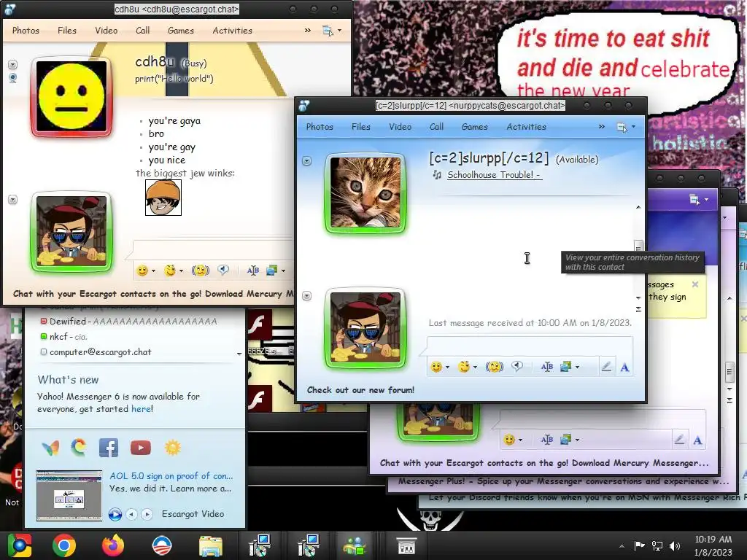Open File Explorer from the taskbar

tap(210, 546)
